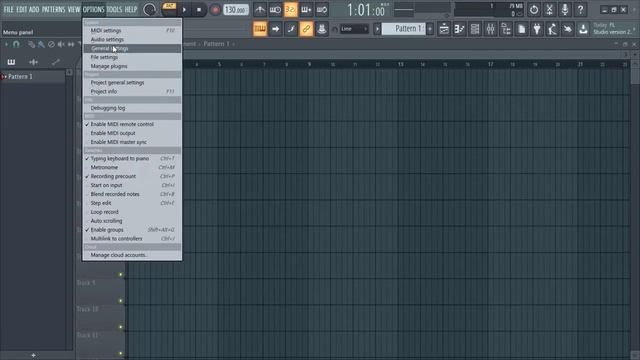
Task: Enable Metronome in Options menu
Action: coord(132,167)
